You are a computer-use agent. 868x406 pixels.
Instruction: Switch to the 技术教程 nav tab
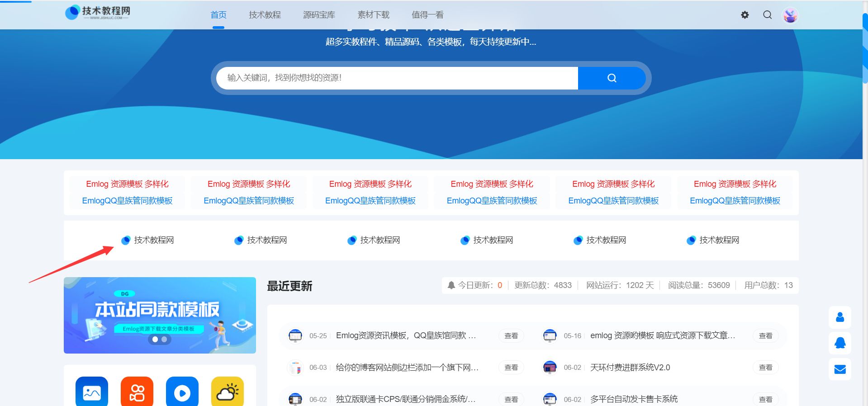tap(265, 15)
